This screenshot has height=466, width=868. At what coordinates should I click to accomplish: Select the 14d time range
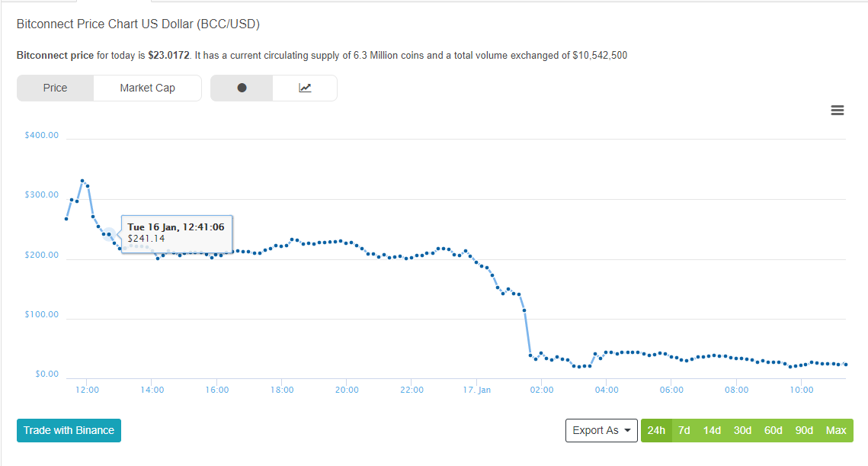click(x=712, y=431)
